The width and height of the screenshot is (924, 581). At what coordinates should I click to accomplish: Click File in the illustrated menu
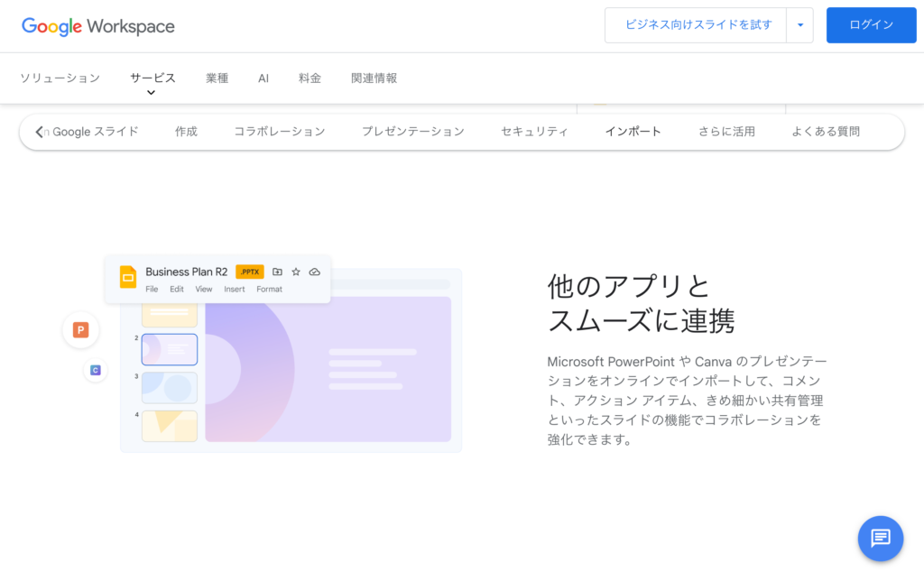[x=152, y=290]
